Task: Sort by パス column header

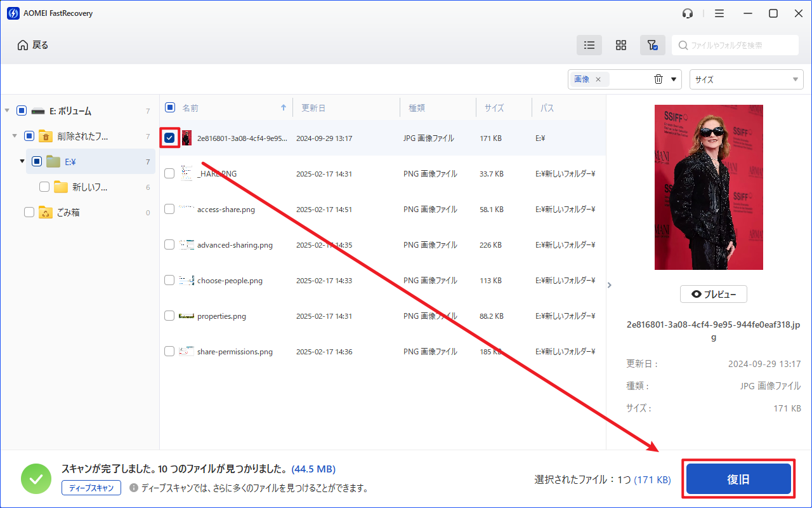Action: pos(547,108)
